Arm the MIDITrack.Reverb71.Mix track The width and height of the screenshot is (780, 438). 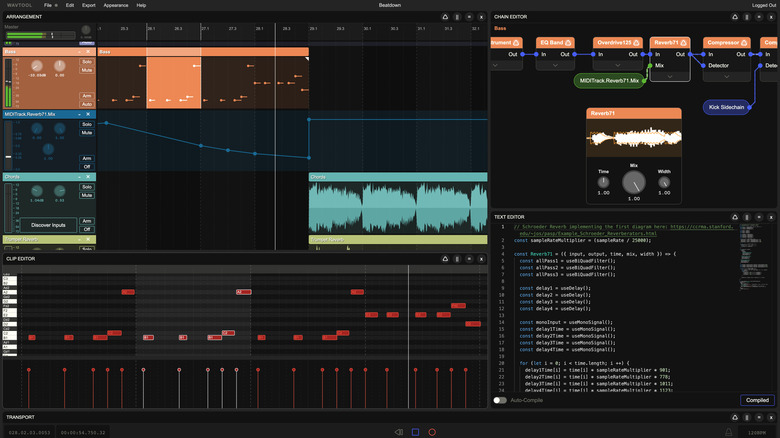pyautogui.click(x=87, y=158)
